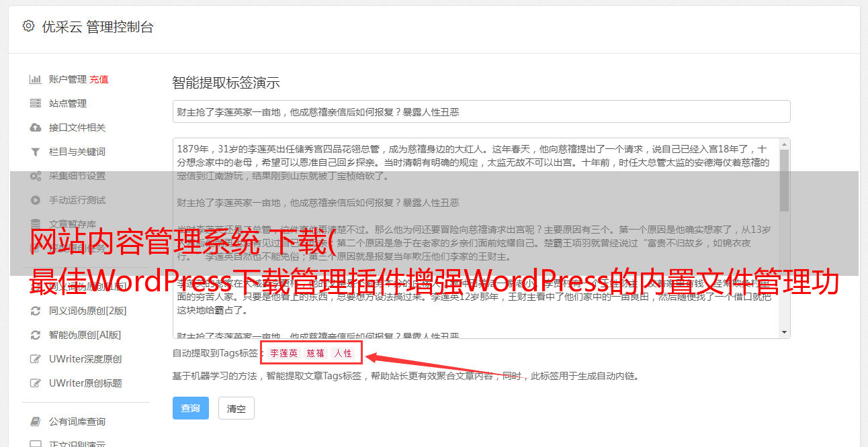
Task: Open 采集细节设置 in the sidebar
Action: pyautogui.click(x=77, y=176)
